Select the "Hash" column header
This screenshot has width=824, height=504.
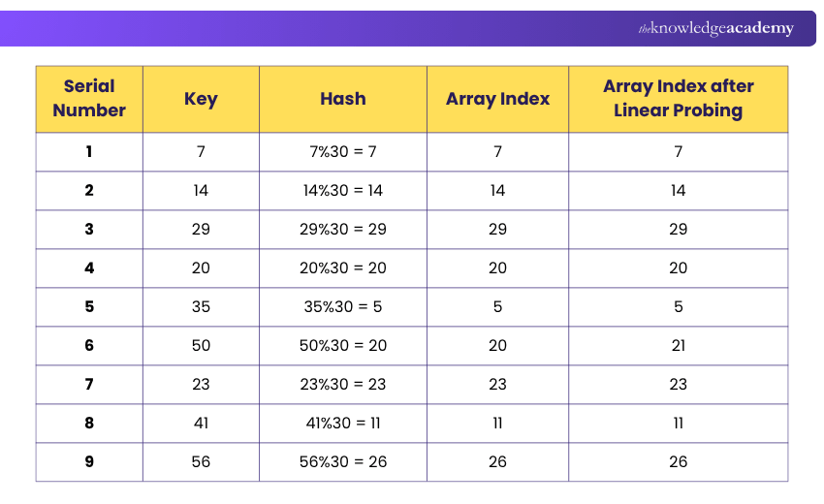[x=342, y=99]
